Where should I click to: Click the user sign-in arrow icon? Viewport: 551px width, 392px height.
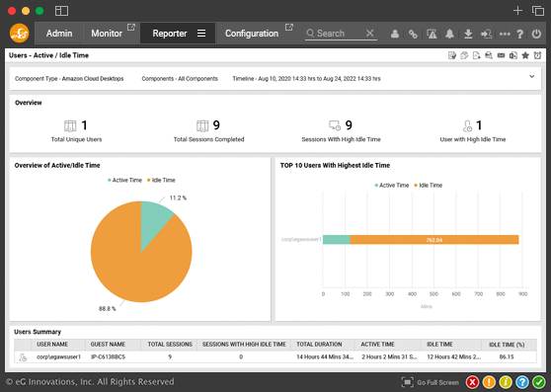[487, 34]
